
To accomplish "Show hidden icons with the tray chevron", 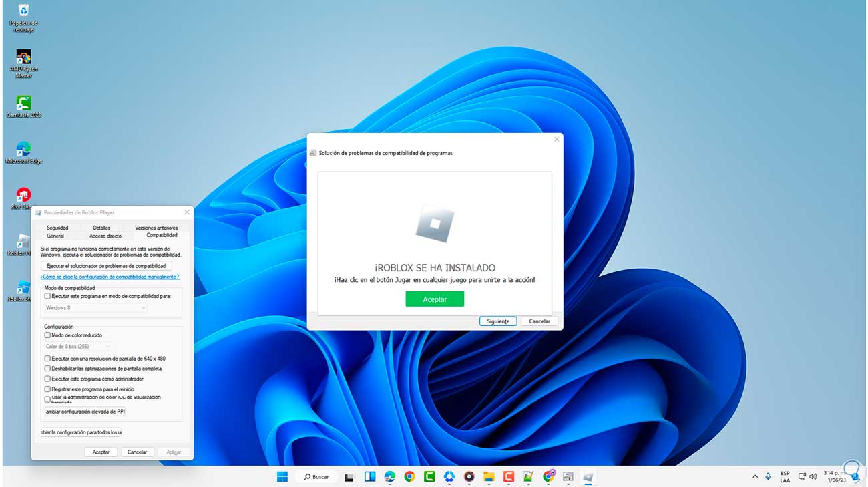I will click(755, 476).
